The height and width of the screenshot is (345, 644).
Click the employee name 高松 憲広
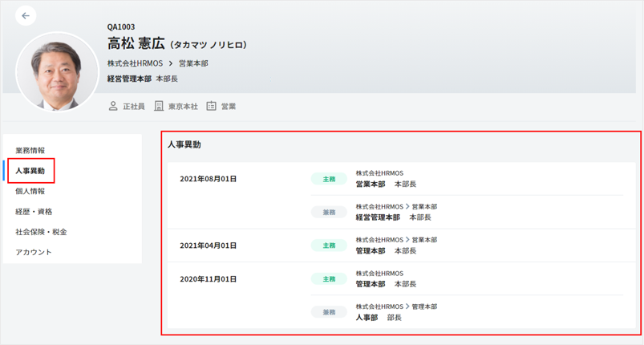[x=136, y=44]
